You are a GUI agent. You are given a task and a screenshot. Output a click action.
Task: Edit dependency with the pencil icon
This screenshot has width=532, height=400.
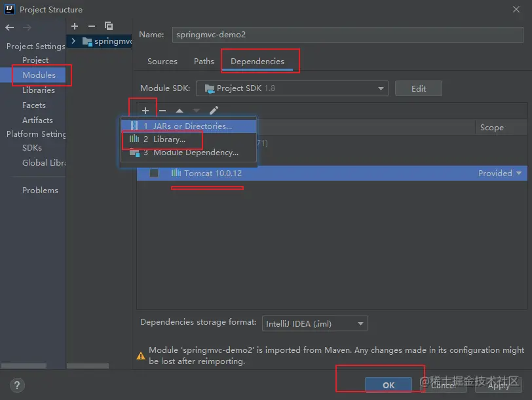214,110
